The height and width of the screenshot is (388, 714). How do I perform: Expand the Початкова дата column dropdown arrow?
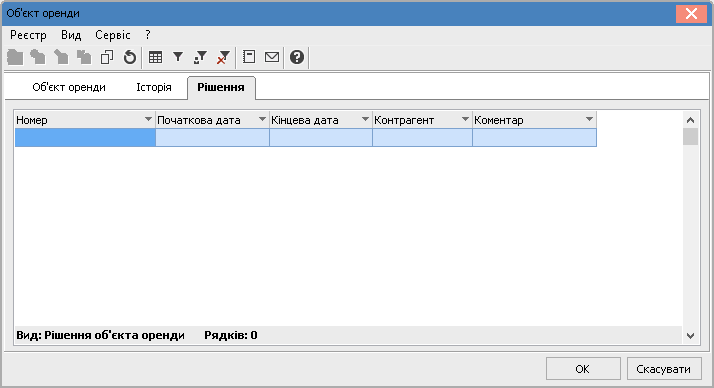pyautogui.click(x=262, y=120)
